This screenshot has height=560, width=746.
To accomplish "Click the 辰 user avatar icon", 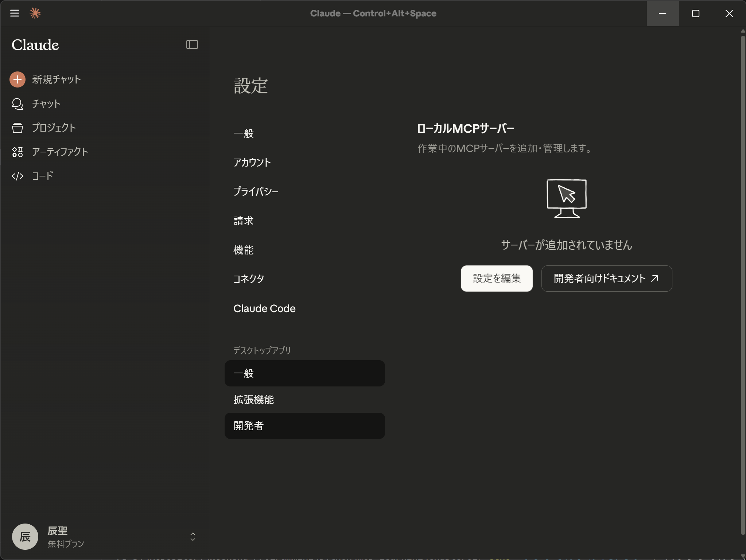I will click(x=24, y=536).
